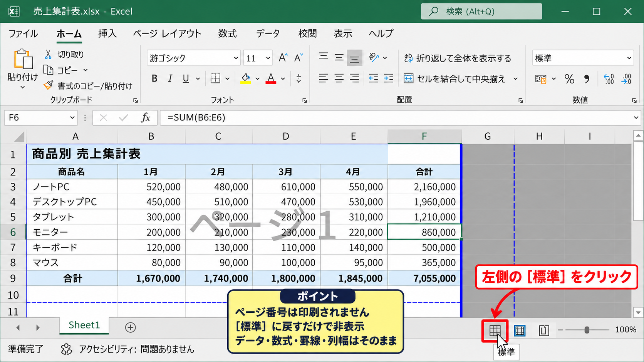Click the middle align icon
Screen dimensions: 644x362
pyautogui.click(x=339, y=58)
